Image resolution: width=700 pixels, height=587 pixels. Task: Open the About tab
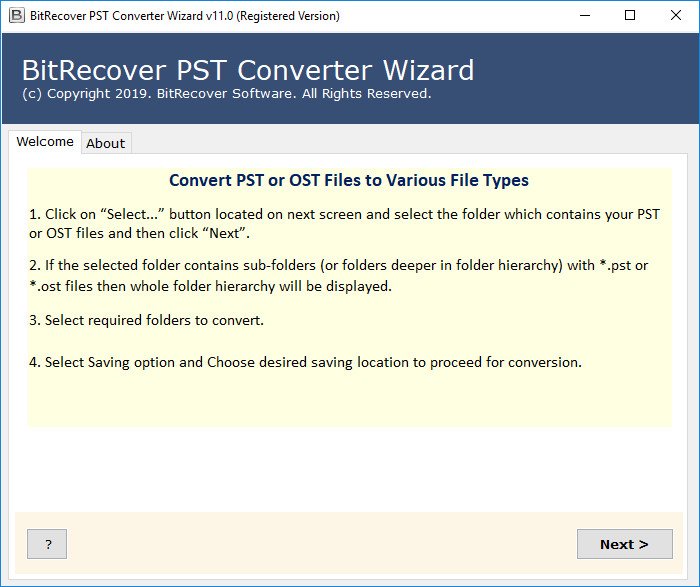(105, 143)
